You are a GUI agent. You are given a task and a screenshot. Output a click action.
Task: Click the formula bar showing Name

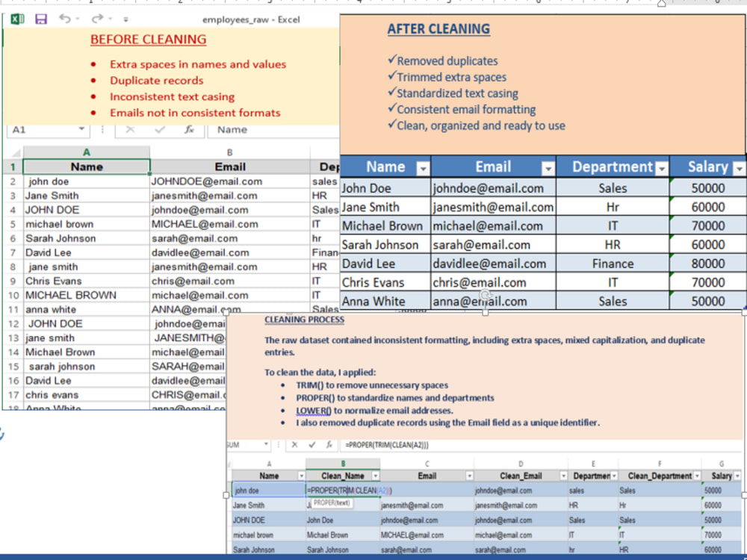[x=273, y=129]
